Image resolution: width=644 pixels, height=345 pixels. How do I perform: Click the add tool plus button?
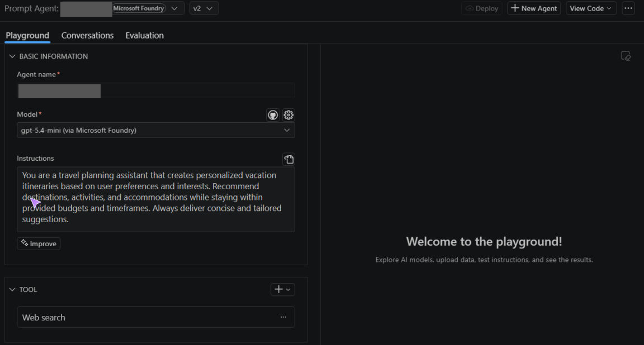point(282,289)
